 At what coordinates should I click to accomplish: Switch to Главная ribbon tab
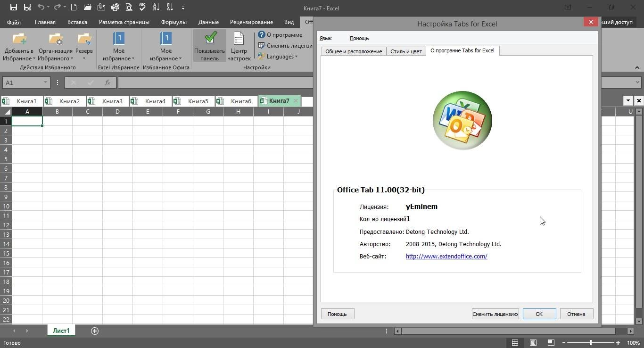click(45, 22)
